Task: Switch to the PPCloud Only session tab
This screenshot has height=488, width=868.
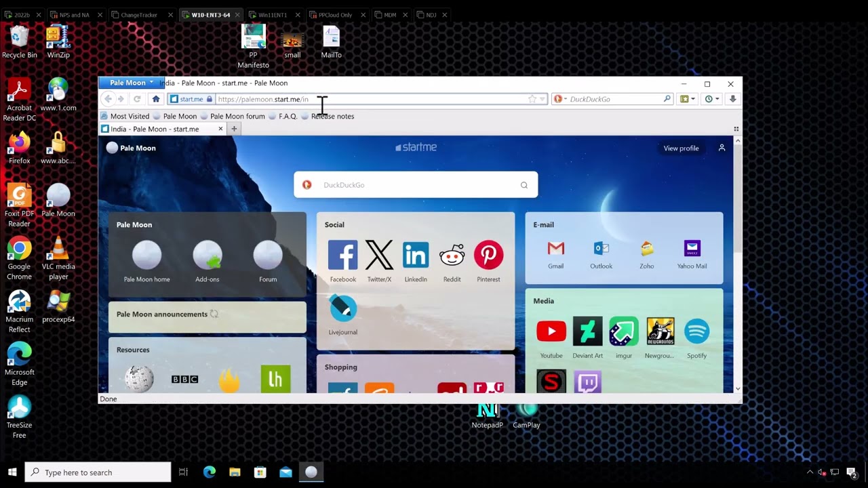Action: (335, 15)
